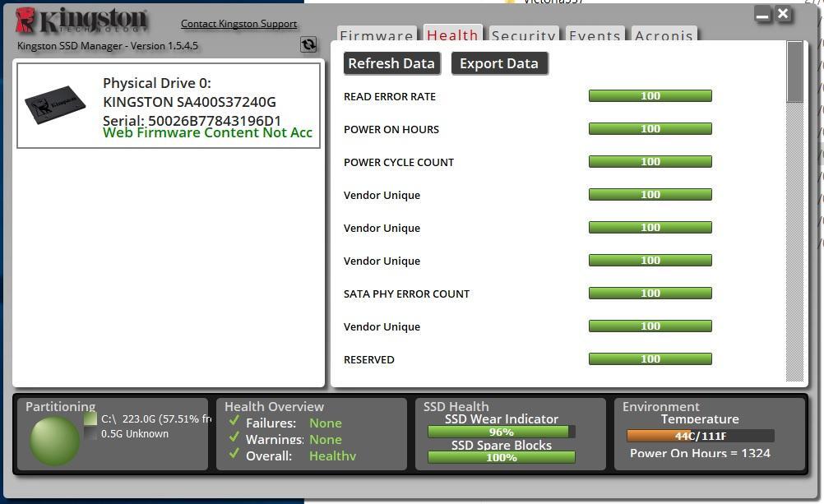The width and height of the screenshot is (824, 504).
Task: Click the 0.5G Unknown partition entry
Action: pos(135,433)
